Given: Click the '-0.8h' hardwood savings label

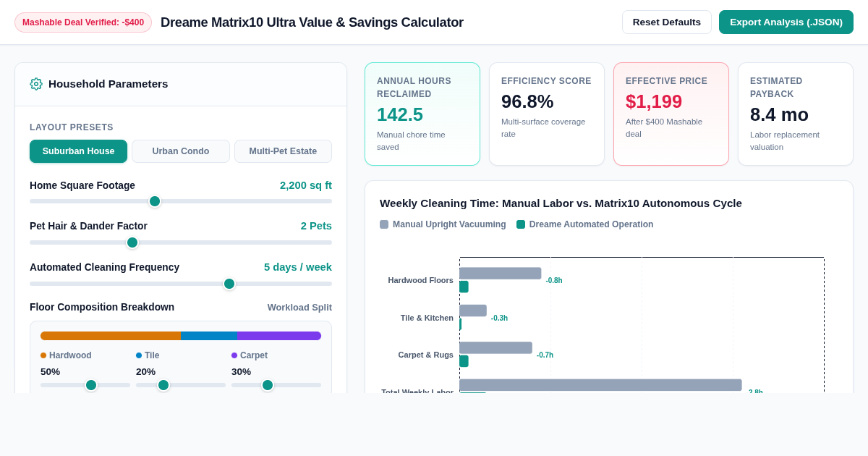Looking at the screenshot, I should (x=554, y=281).
